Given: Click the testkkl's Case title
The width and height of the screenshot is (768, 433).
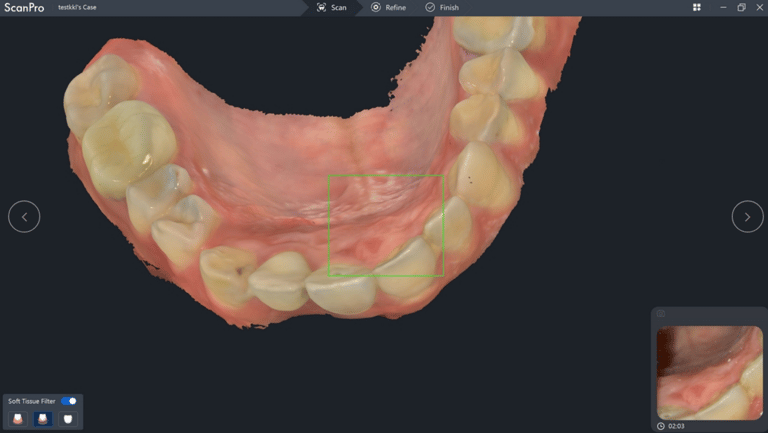Looking at the screenshot, I should tap(78, 7).
